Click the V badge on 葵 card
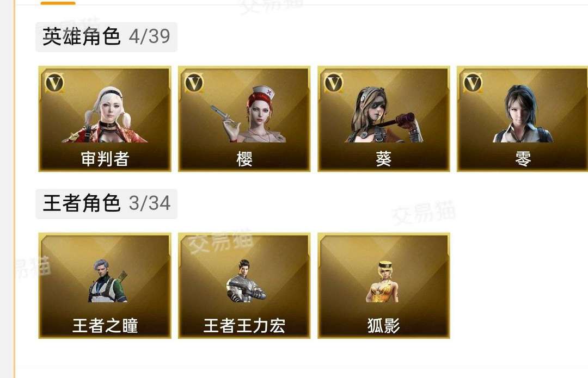The height and width of the screenshot is (378, 588). tap(334, 83)
